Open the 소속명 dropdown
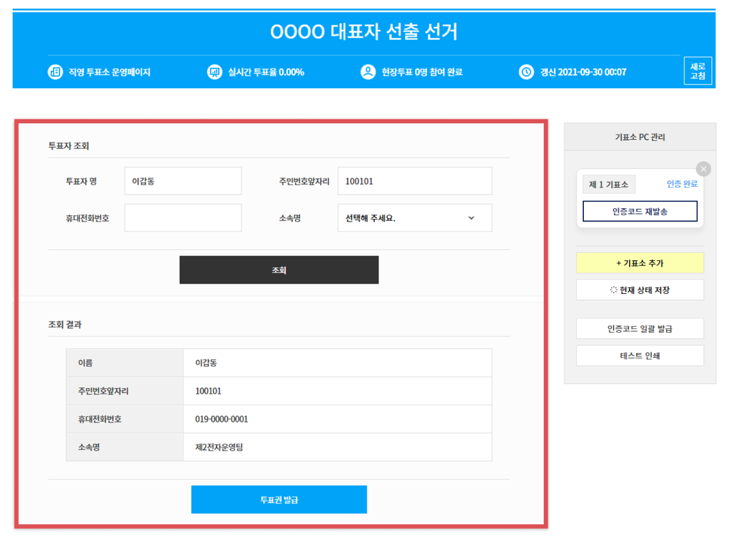Screen dimensions: 732x560 pyautogui.click(x=414, y=218)
